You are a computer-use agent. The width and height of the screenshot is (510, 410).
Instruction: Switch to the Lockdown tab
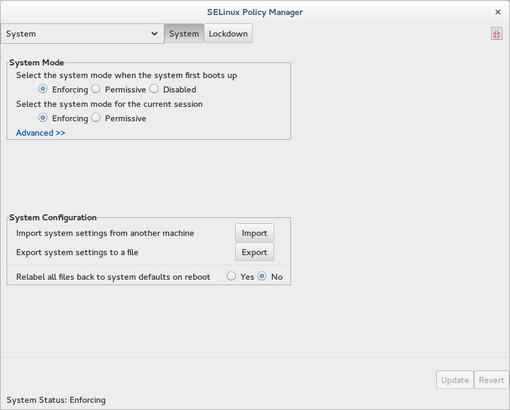(228, 34)
